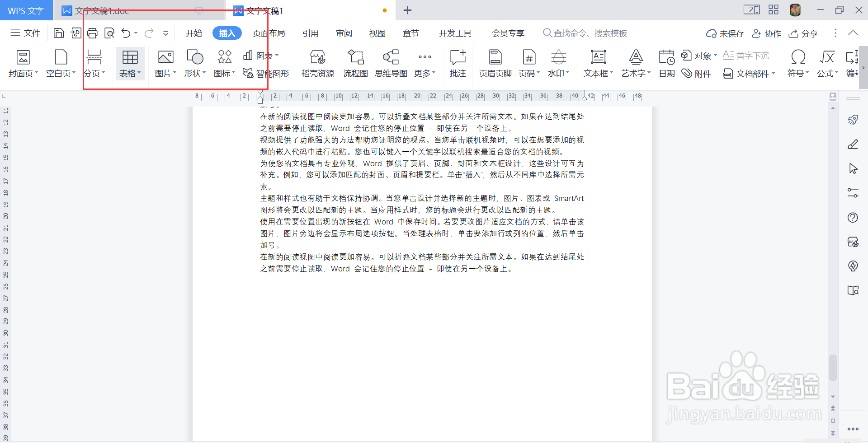Insert 艺术字 WordArt
Viewport: 868px width, 443px height.
click(x=635, y=63)
